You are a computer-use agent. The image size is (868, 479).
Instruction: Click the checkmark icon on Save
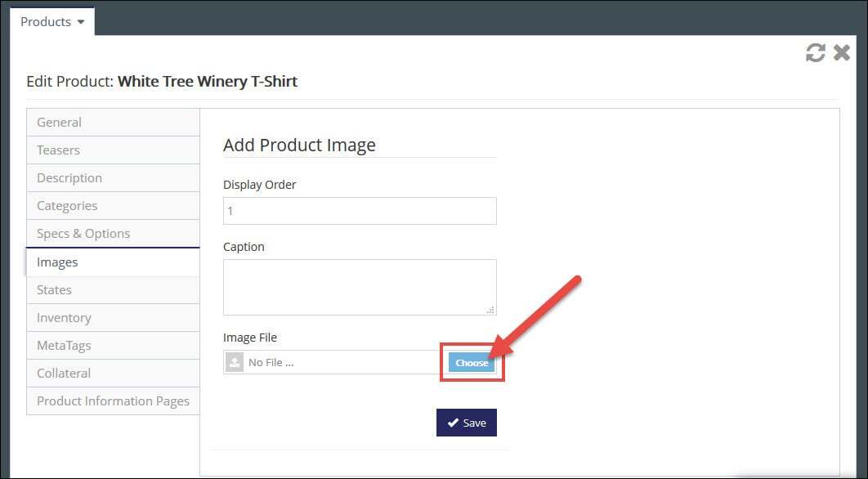(x=453, y=423)
